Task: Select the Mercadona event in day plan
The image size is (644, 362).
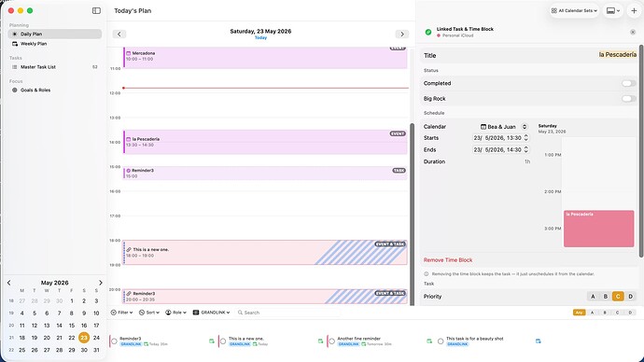Action: [x=265, y=58]
